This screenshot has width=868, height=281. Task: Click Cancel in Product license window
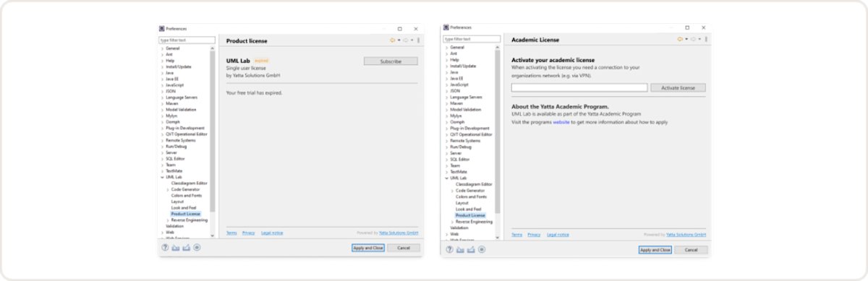click(x=404, y=248)
